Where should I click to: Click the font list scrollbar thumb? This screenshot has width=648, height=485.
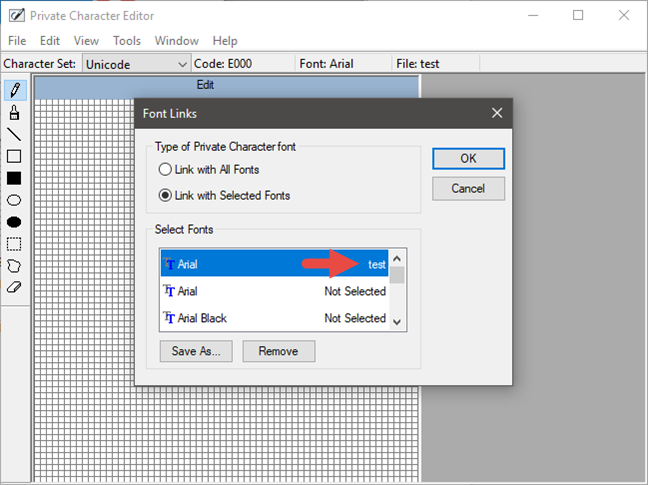[x=397, y=275]
